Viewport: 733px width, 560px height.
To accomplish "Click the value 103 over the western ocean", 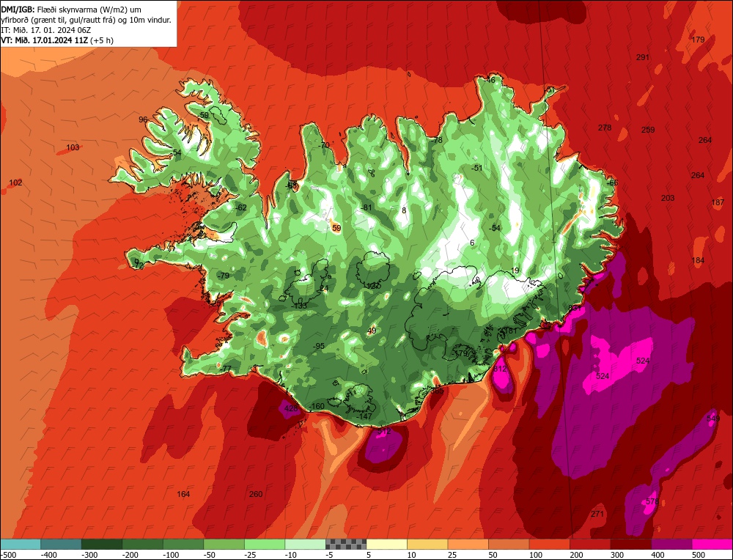I will point(73,148).
